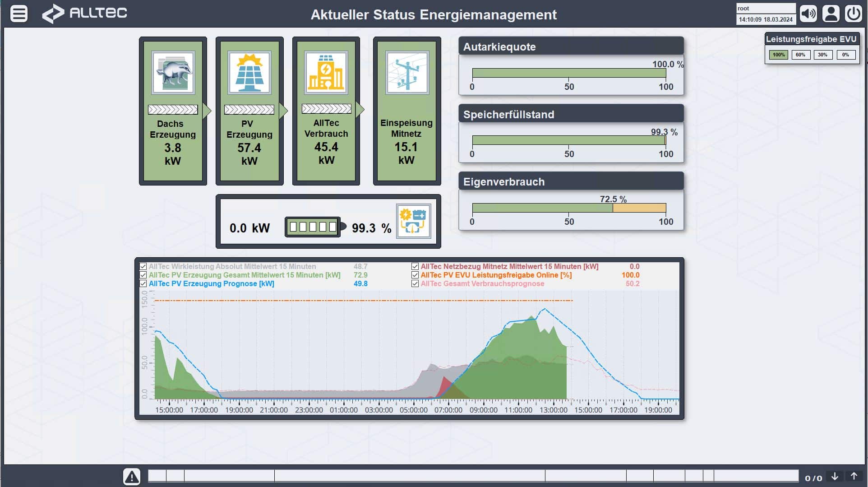Click the orange Eigenverbrauch bar segment
The height and width of the screenshot is (487, 868).
click(639, 208)
